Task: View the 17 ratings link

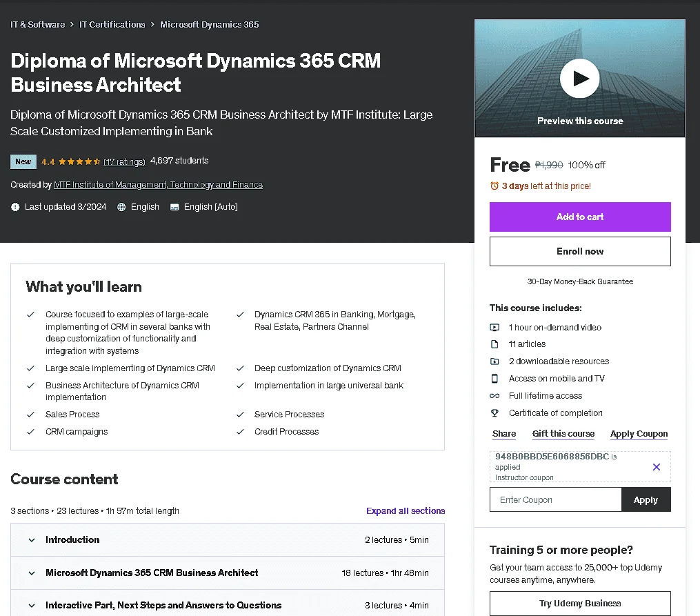Action: coord(124,161)
